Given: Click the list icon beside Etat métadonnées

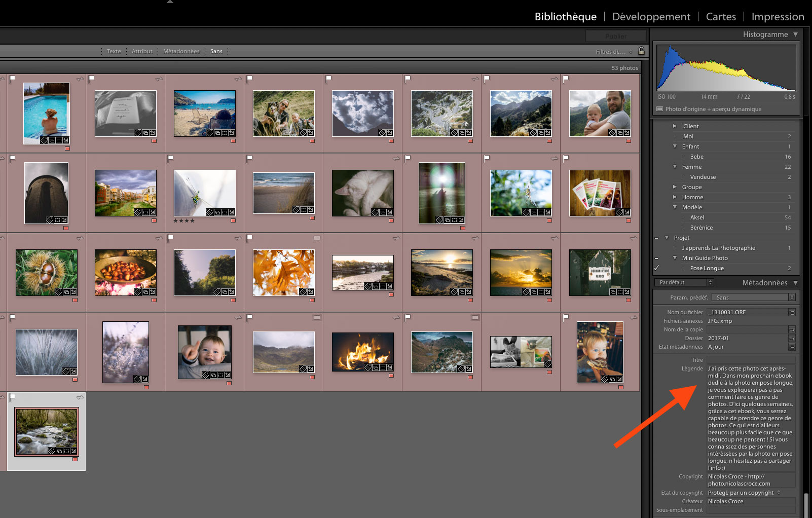Looking at the screenshot, I should [x=792, y=347].
